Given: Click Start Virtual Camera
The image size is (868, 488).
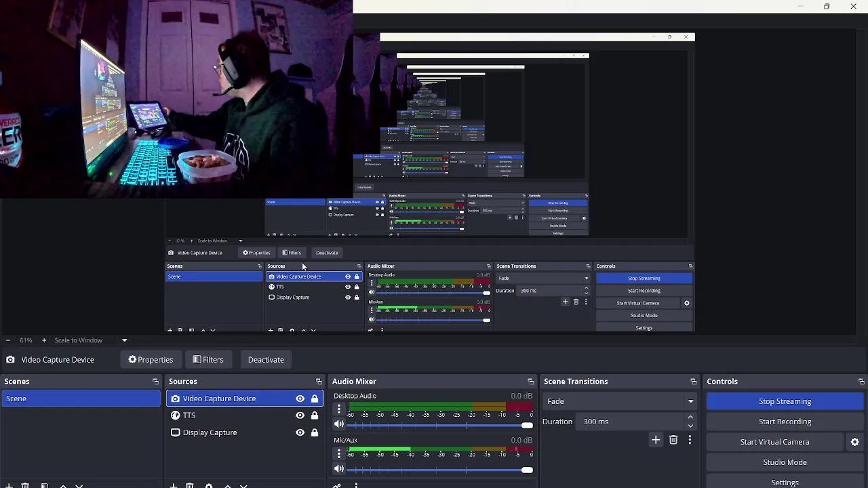Looking at the screenshot, I should tap(774, 442).
